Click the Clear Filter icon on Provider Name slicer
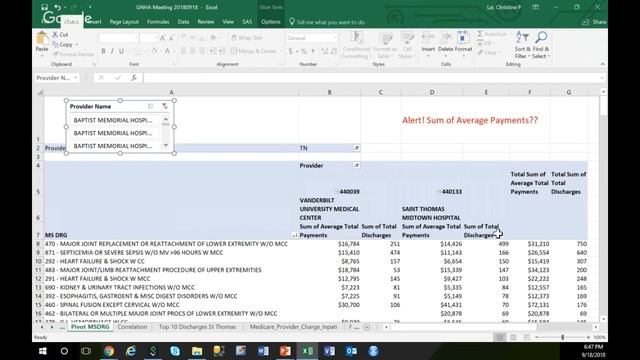Image resolution: width=640 pixels, height=360 pixels. pyautogui.click(x=165, y=106)
